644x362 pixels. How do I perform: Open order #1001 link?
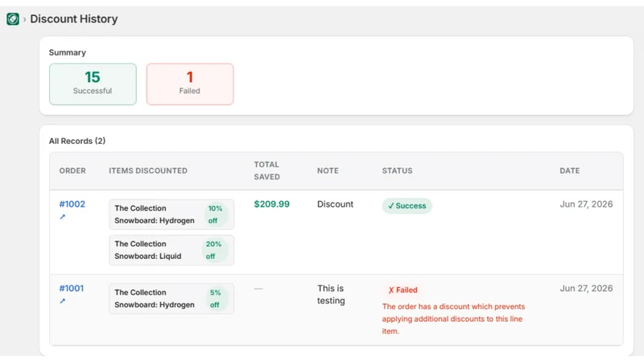(x=72, y=288)
